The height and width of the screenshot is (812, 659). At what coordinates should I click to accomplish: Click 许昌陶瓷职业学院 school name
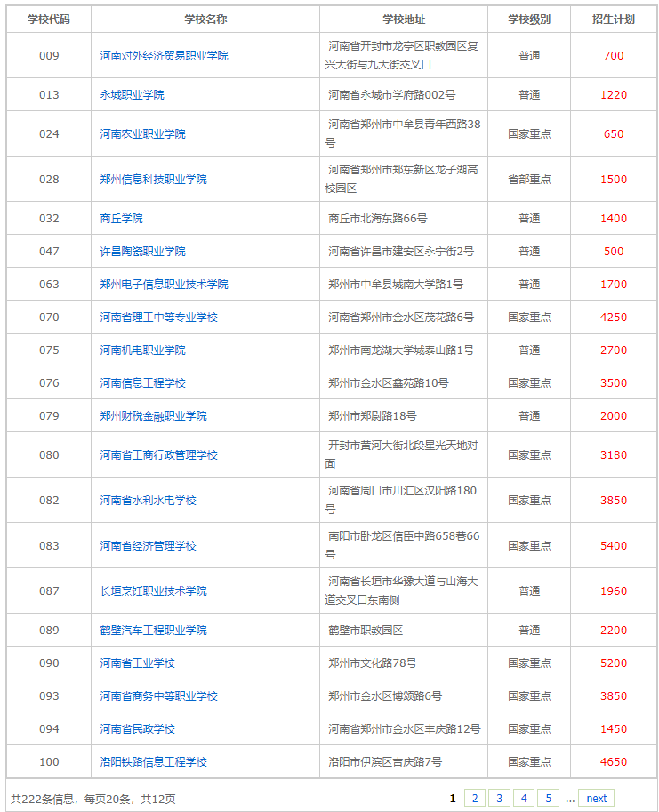142,251
